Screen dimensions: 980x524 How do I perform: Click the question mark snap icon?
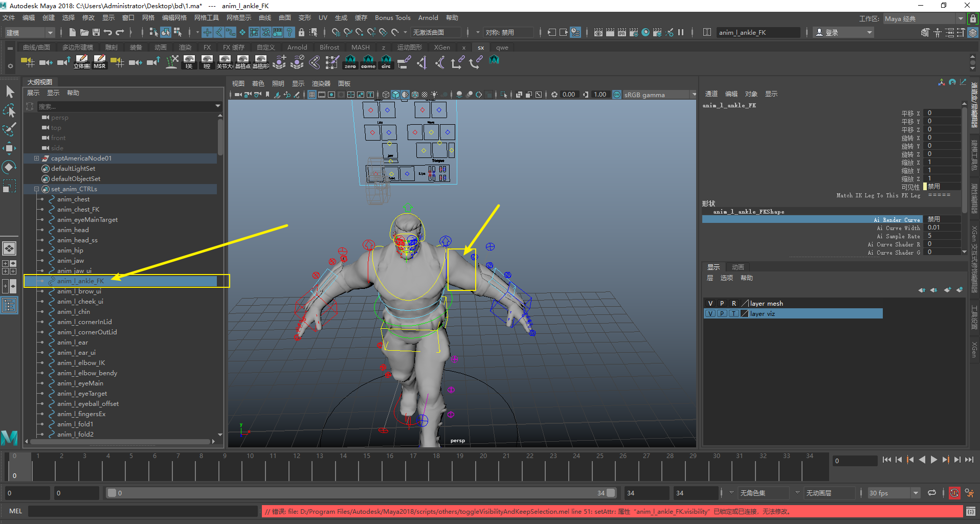(289, 32)
